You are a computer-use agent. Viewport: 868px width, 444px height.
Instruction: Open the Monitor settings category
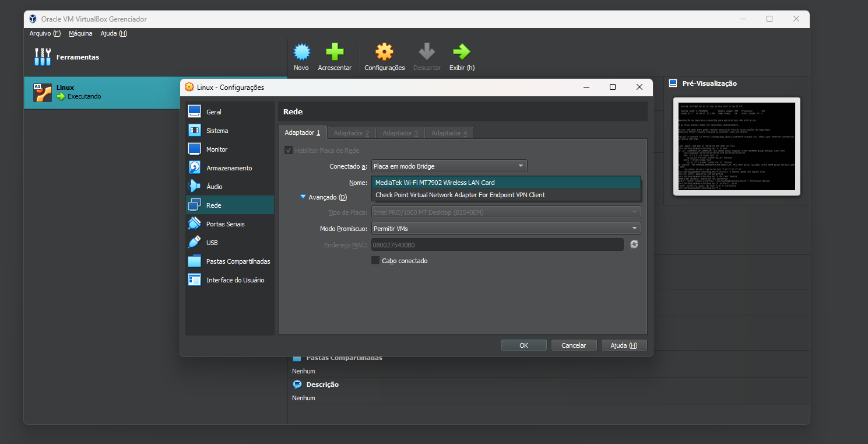click(230, 149)
